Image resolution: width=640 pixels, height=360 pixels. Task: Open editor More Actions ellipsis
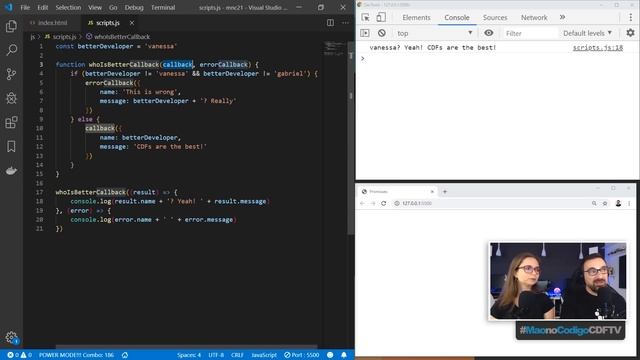click(x=345, y=23)
